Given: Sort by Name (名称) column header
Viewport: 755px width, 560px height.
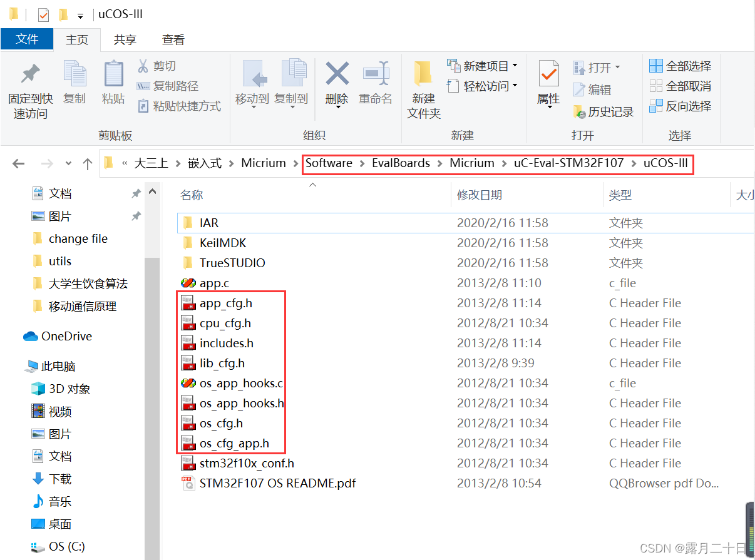Looking at the screenshot, I should [192, 195].
